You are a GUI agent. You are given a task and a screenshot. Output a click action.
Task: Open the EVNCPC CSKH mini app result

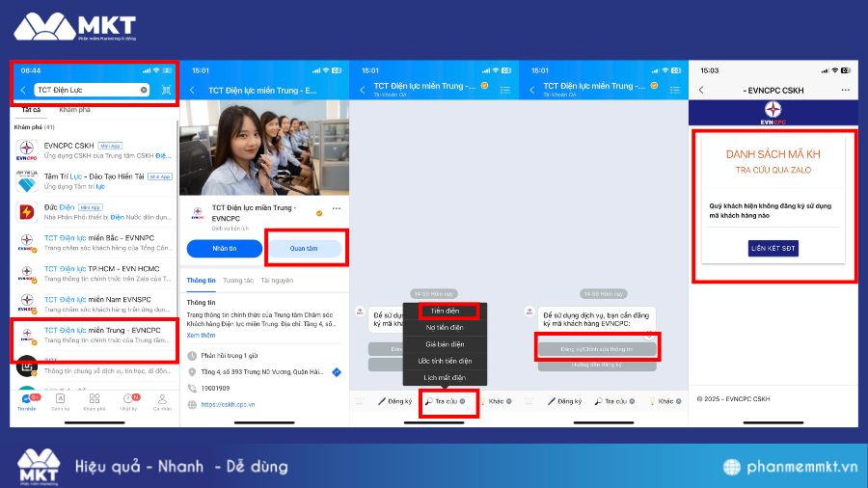click(95, 149)
